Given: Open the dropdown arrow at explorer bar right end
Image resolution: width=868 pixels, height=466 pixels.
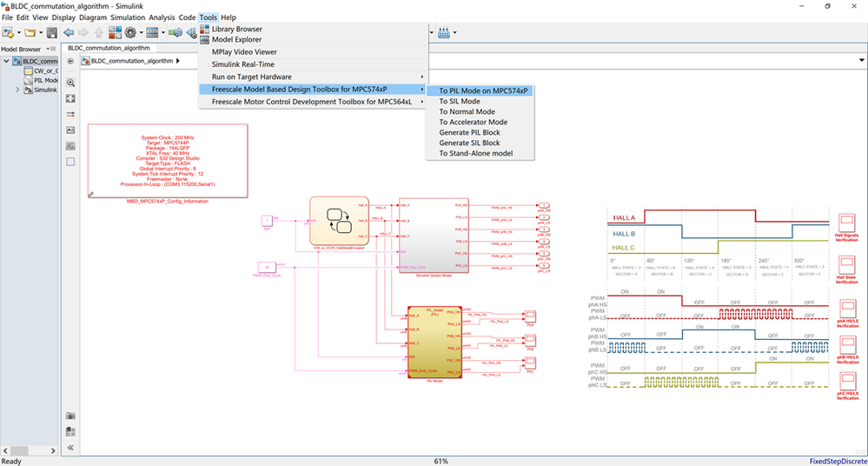Looking at the screenshot, I should [861, 60].
